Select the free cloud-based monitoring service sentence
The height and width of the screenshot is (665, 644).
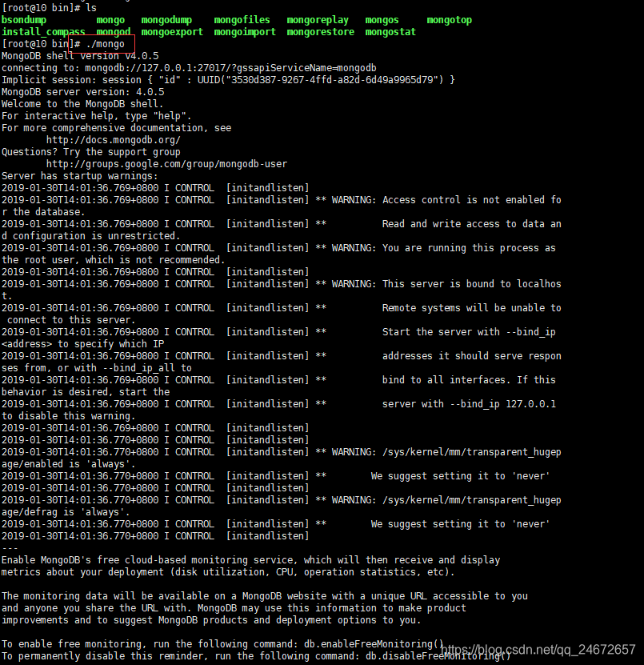click(251, 560)
